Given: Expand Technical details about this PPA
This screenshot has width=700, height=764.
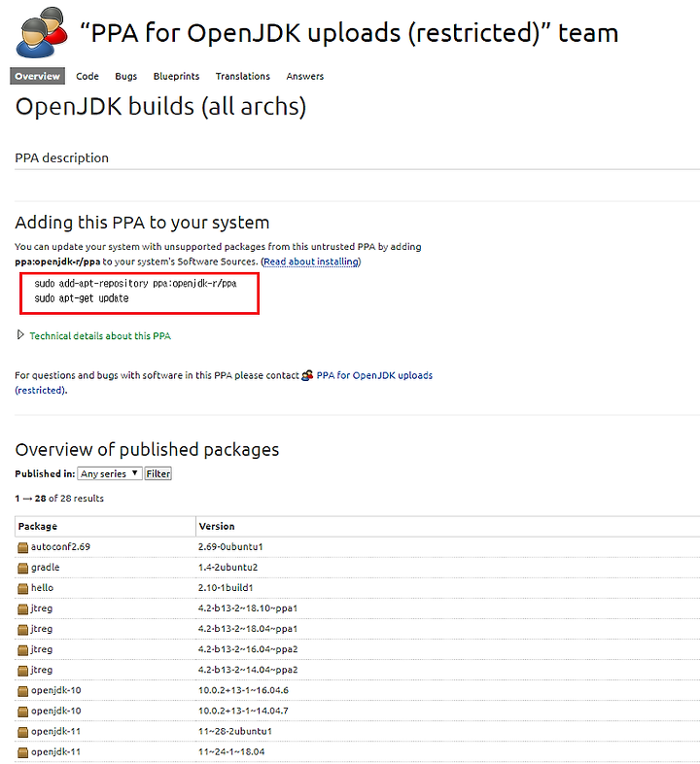Looking at the screenshot, I should click(x=20, y=334).
